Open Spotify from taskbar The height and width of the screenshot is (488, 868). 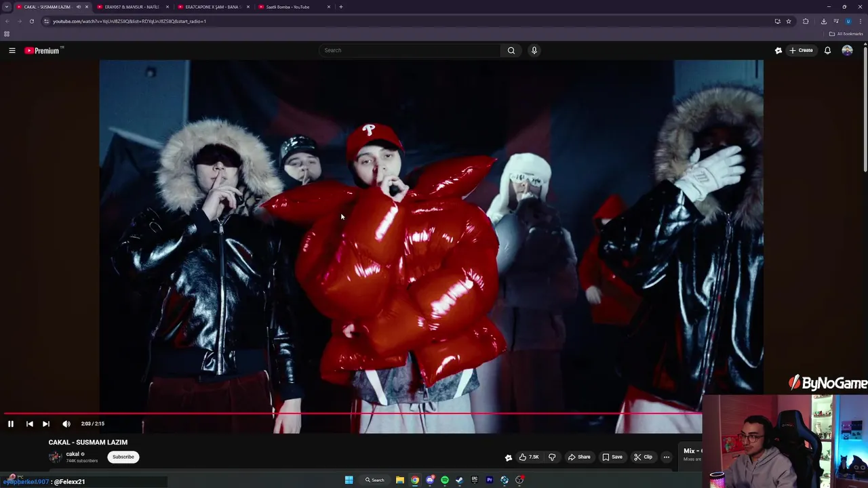coord(445,480)
